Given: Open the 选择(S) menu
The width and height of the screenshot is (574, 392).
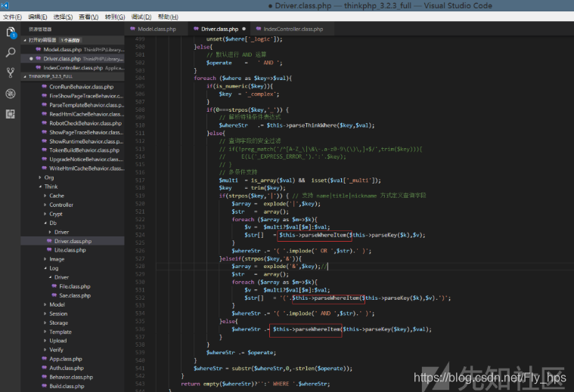Looking at the screenshot, I should 63,17.
